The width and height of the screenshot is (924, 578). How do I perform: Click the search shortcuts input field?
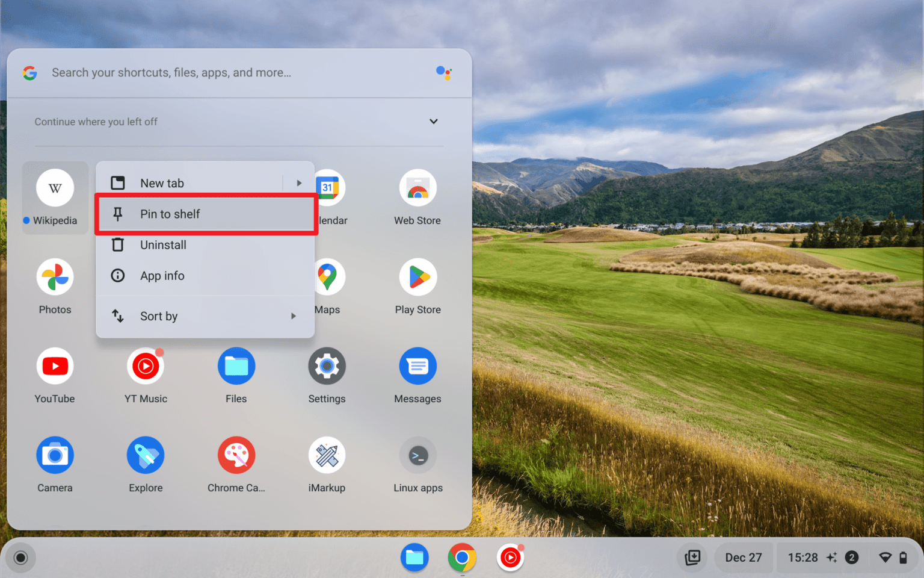point(180,72)
